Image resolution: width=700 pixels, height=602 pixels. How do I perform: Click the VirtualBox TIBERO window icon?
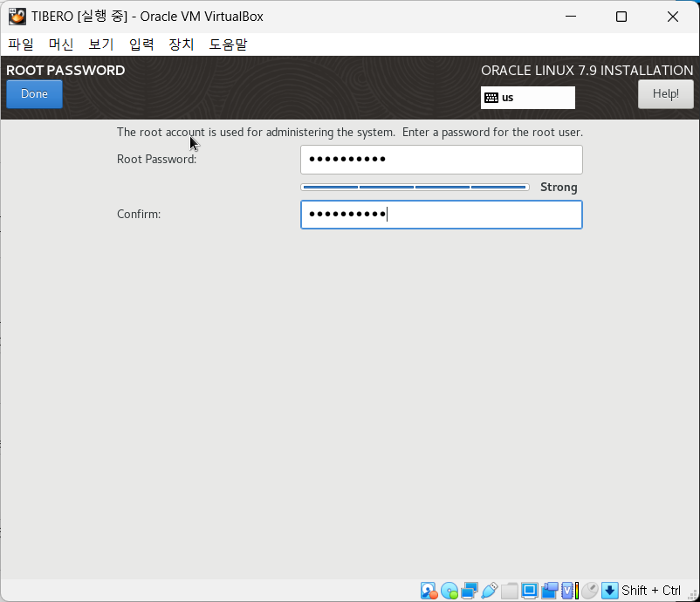[x=17, y=17]
